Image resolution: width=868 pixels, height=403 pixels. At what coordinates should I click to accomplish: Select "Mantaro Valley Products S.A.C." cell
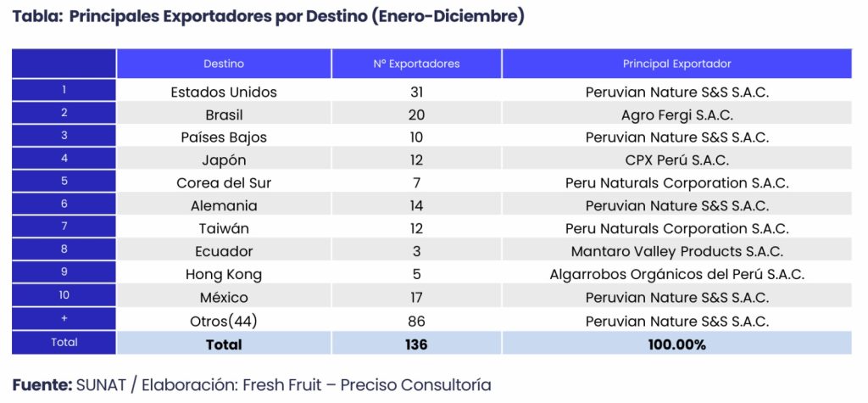tap(676, 252)
